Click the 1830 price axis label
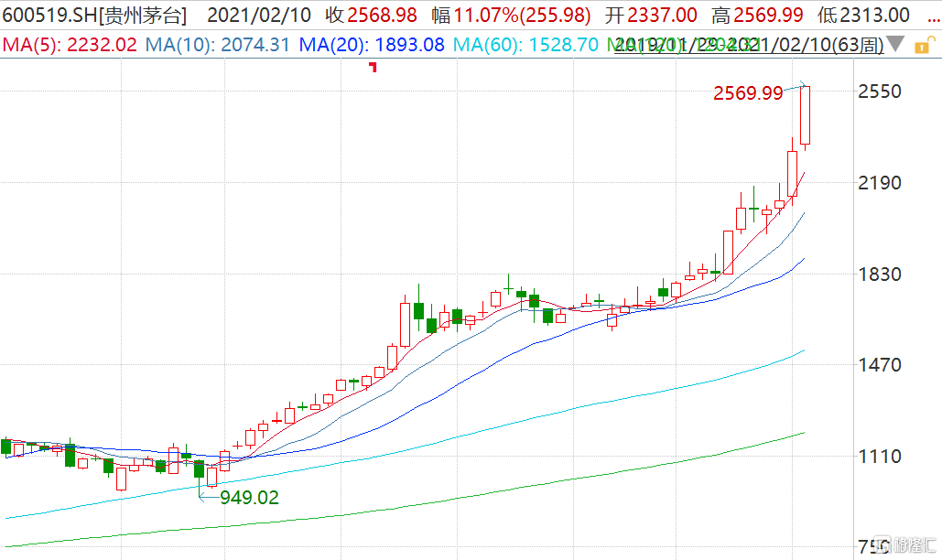The width and height of the screenshot is (942, 560). pyautogui.click(x=880, y=275)
